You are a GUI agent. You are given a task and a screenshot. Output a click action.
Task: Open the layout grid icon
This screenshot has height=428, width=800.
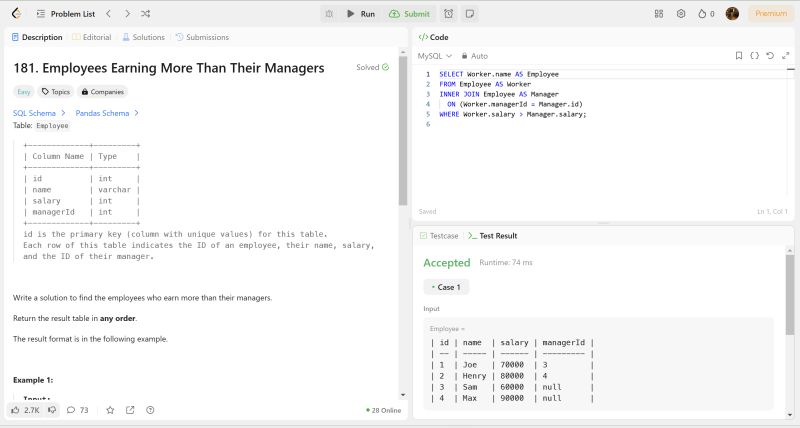(x=659, y=14)
